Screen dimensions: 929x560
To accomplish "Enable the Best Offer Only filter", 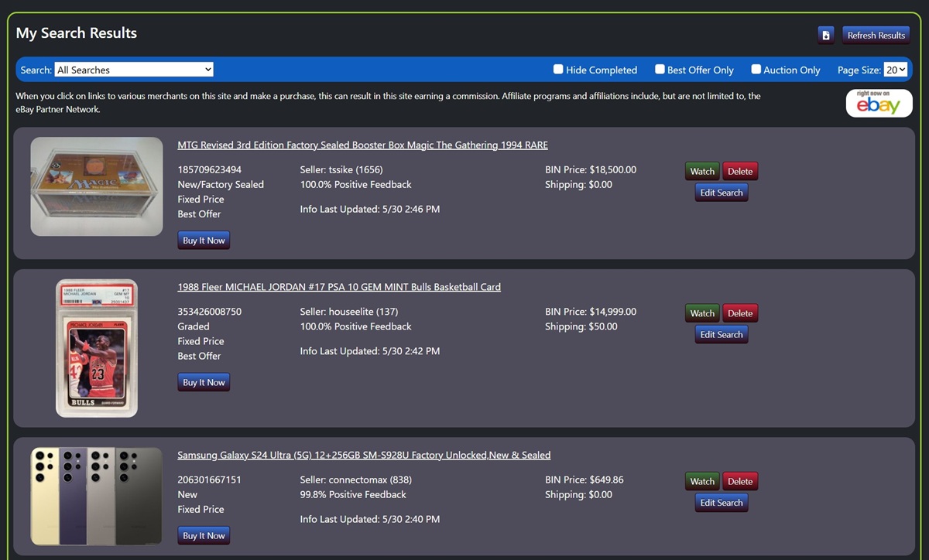I will [660, 69].
